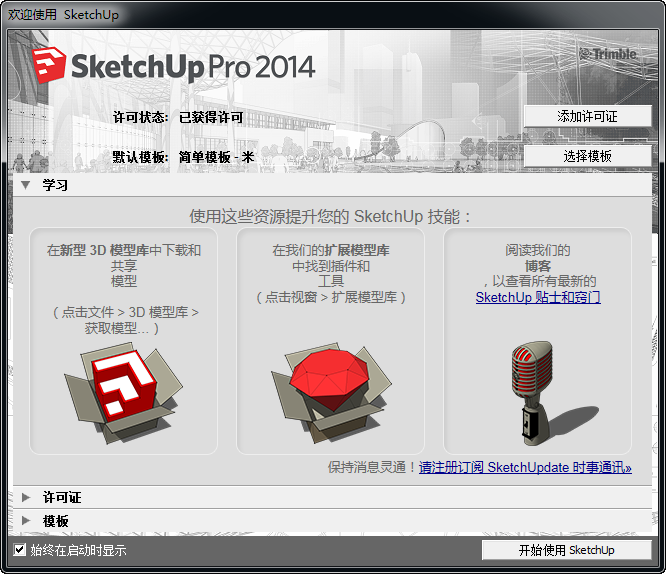This screenshot has height=574, width=666.
Task: Expand the 模板 section triangle
Action: point(26,520)
